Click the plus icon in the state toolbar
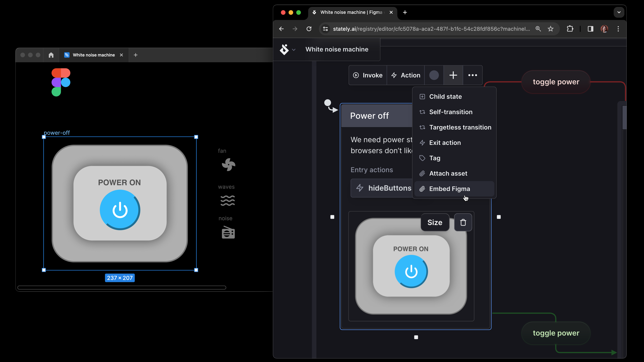Screen dimensions: 644x362 click(x=453, y=75)
